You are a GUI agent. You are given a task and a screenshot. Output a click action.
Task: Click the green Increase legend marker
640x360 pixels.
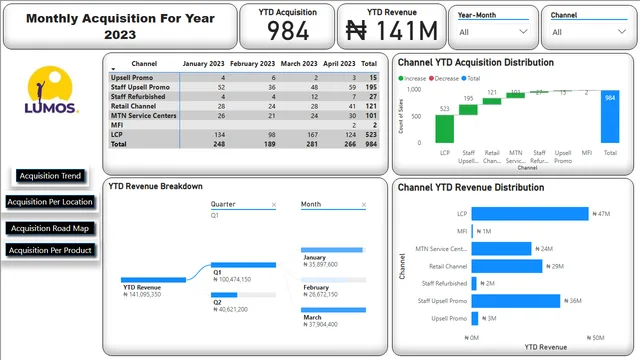pos(401,78)
